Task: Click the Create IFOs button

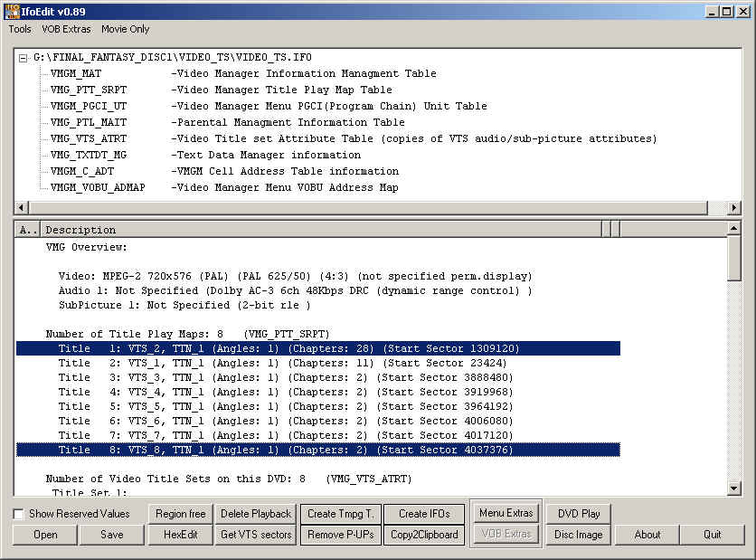Action: pos(424,514)
